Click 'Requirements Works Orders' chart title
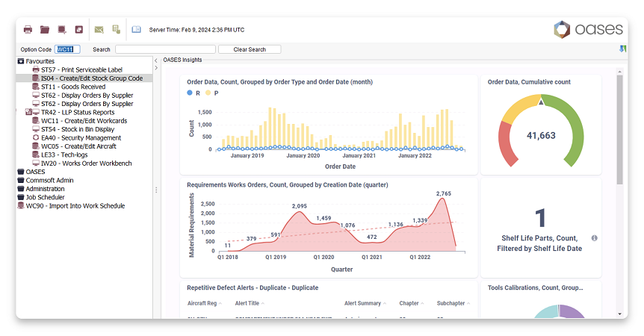644x336 pixels. tap(288, 184)
